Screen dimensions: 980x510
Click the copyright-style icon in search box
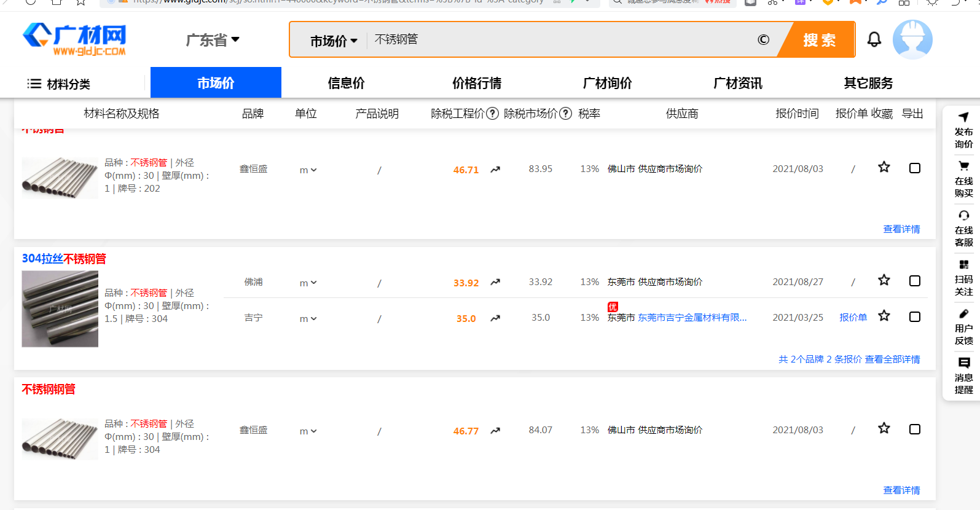tap(763, 40)
